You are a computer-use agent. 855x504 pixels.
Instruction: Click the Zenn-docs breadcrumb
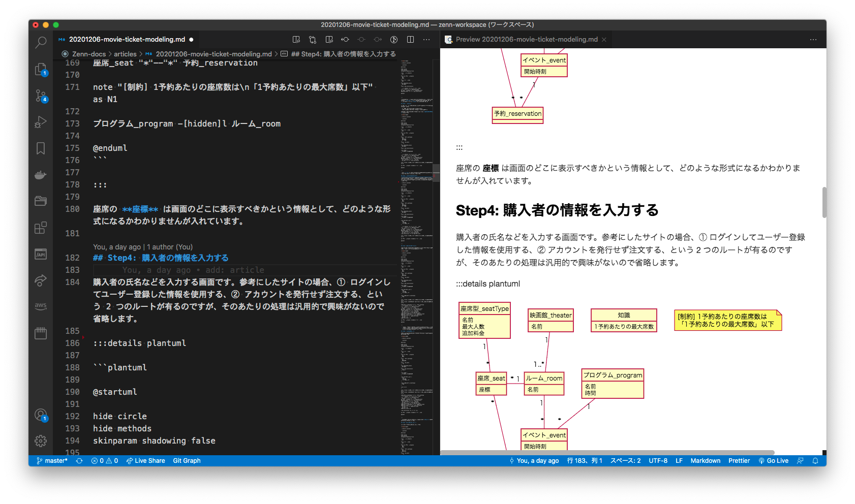click(89, 54)
